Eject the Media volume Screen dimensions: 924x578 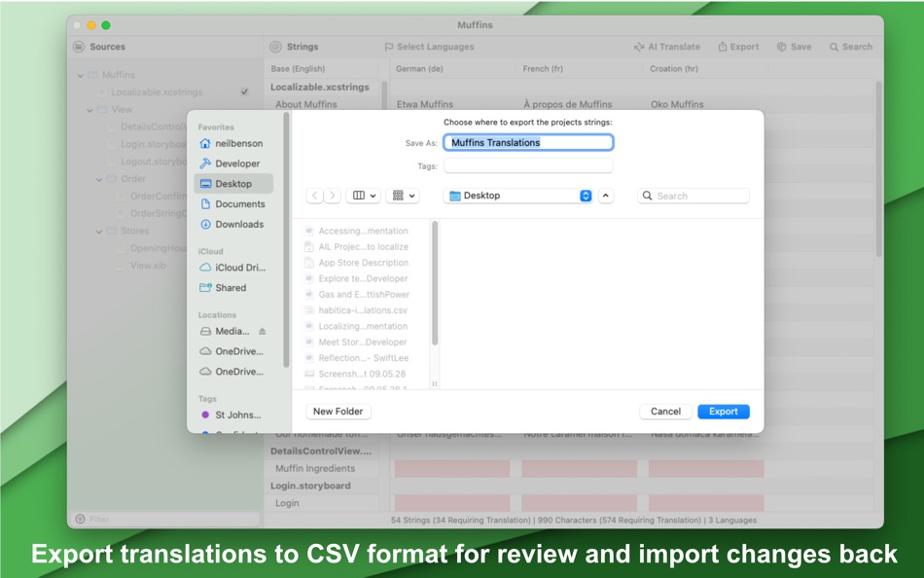[263, 332]
